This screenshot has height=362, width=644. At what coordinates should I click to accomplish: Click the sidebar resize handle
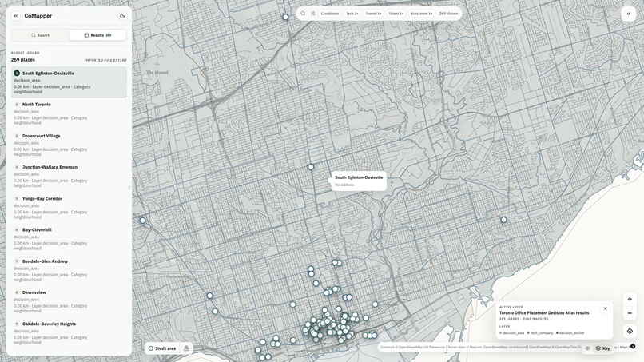[129, 187]
